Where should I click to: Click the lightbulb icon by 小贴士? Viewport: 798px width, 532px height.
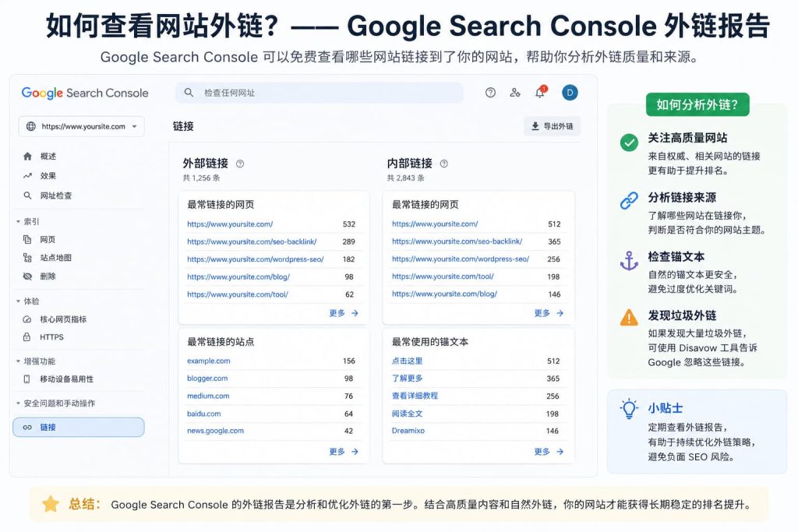pos(629,408)
